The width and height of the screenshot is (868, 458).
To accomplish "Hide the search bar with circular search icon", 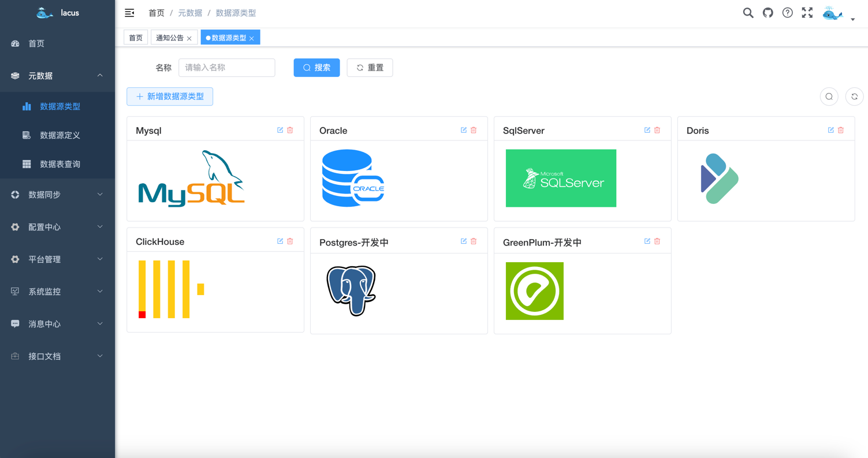I will (829, 96).
